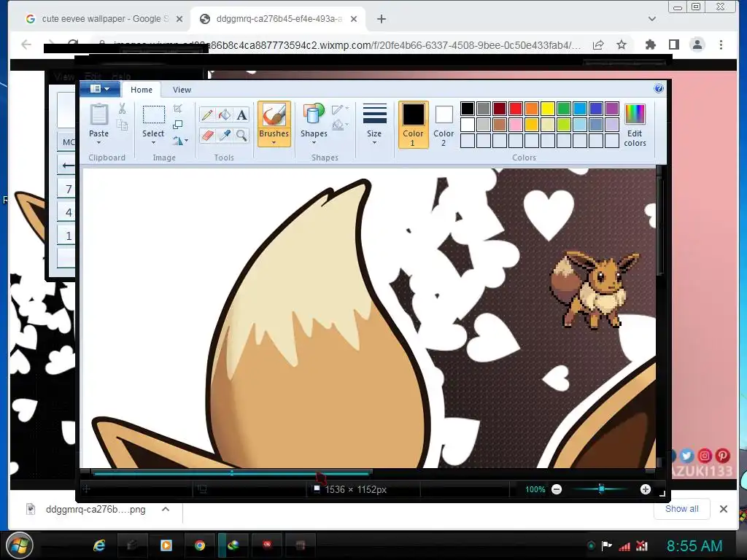Open the shape Fill dropdown
The width and height of the screenshot is (747, 560).
pyautogui.click(x=340, y=125)
